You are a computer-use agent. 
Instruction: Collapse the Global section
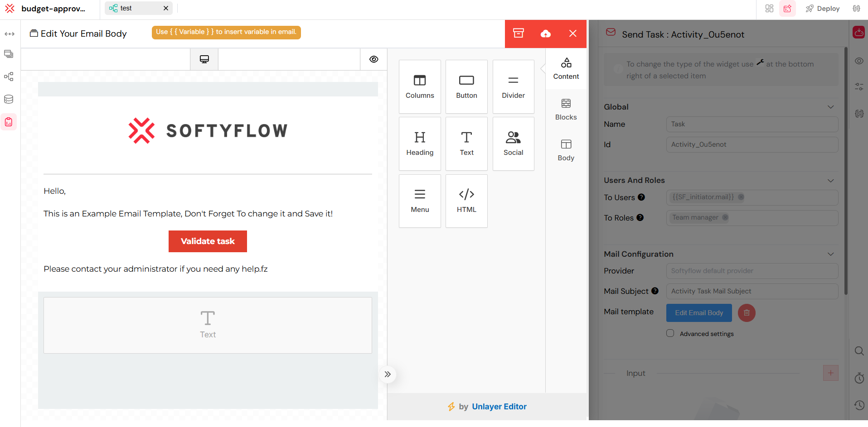831,107
